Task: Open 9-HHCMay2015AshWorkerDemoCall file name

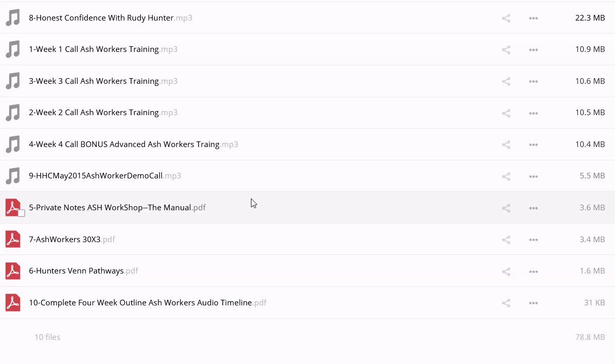Action: [96, 176]
